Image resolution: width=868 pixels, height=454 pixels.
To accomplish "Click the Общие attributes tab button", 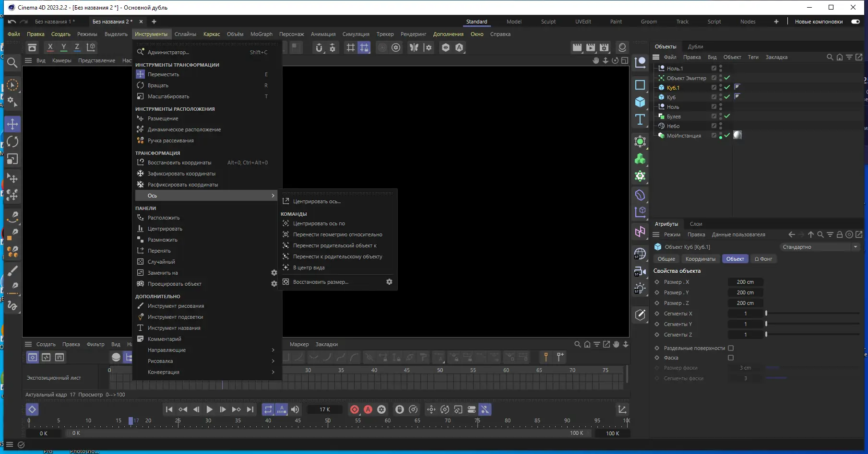I will pyautogui.click(x=666, y=259).
